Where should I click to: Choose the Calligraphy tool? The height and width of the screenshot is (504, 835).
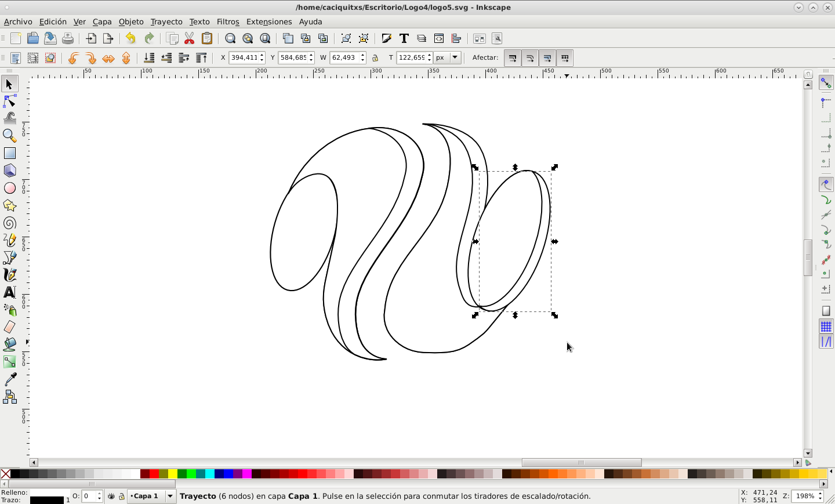[10, 275]
